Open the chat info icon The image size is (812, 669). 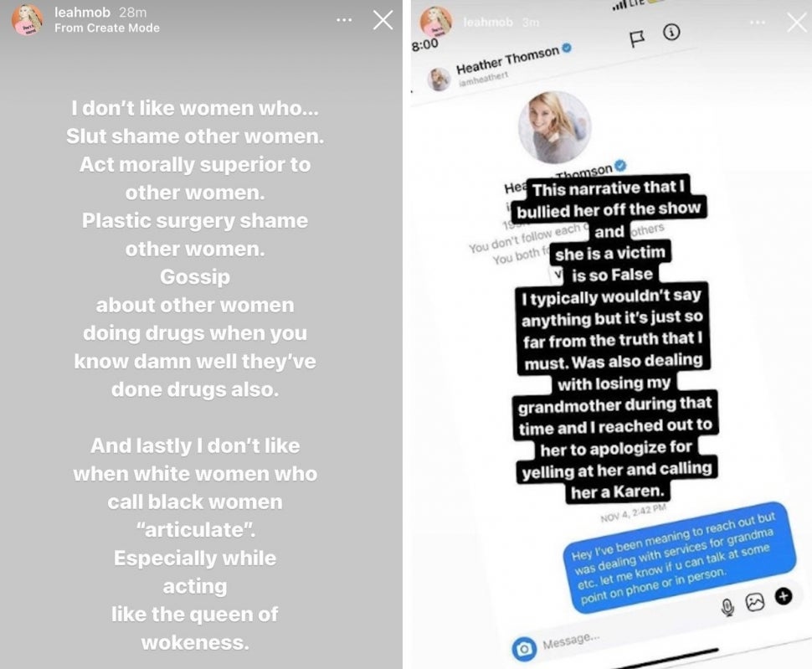pyautogui.click(x=671, y=33)
